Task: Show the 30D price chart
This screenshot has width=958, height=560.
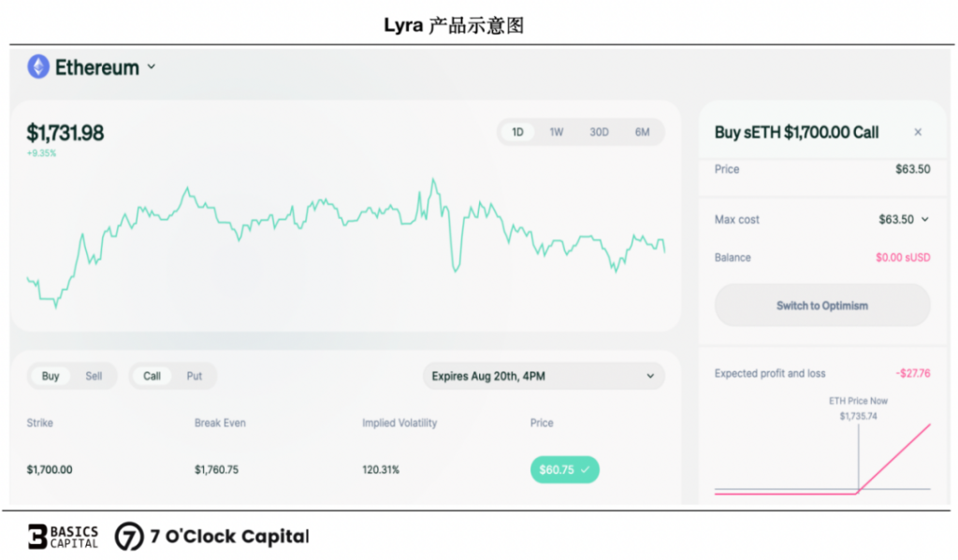Action: point(599,132)
